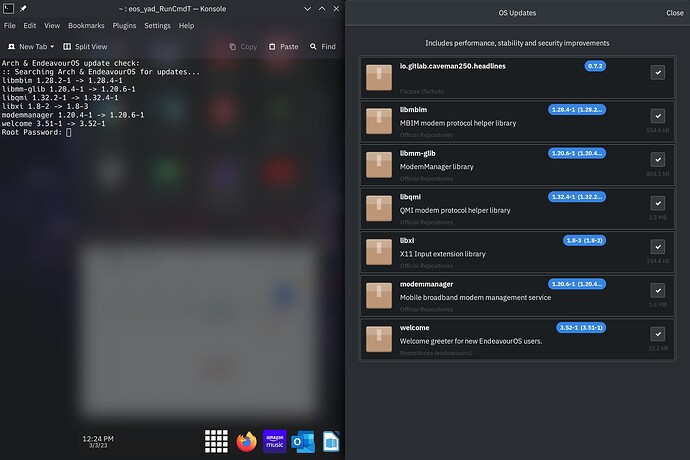Toggle the welcome package checkbox

pos(657,334)
